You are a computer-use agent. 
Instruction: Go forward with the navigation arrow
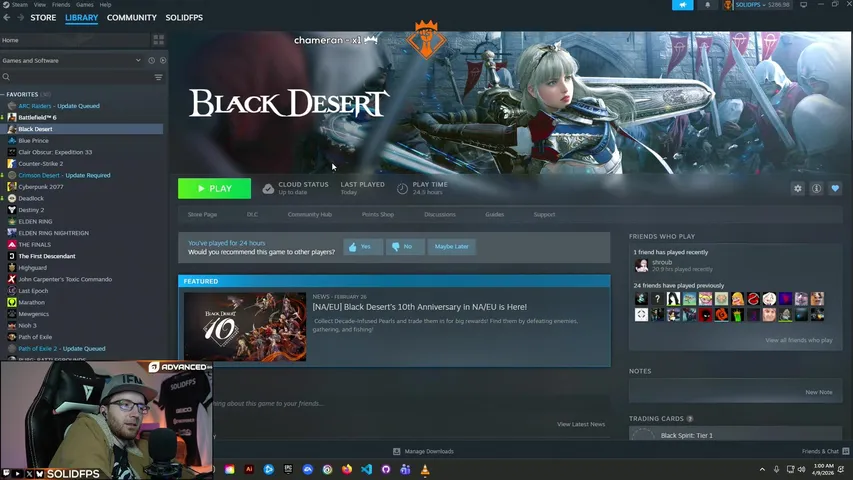[x=20, y=17]
